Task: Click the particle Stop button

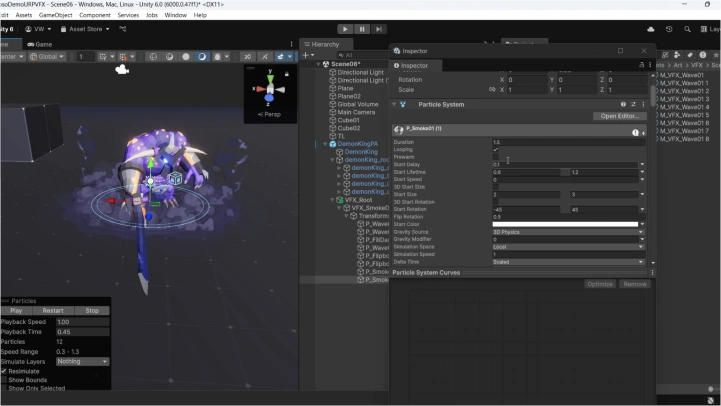Action: pos(92,311)
